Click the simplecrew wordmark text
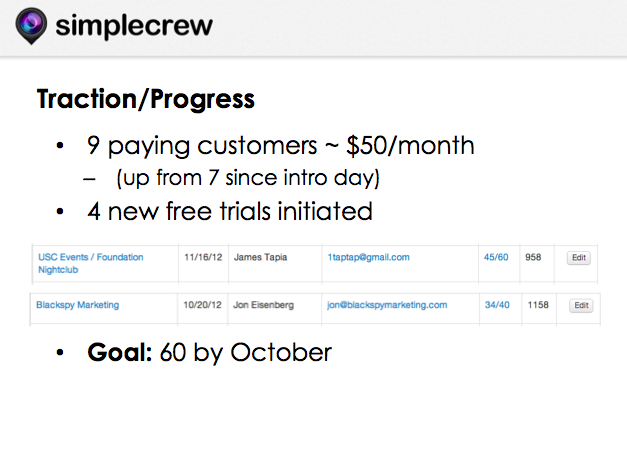 click(x=134, y=26)
